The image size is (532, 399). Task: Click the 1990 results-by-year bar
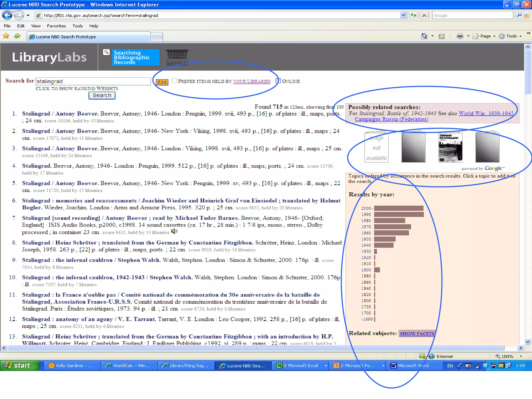coord(399,214)
